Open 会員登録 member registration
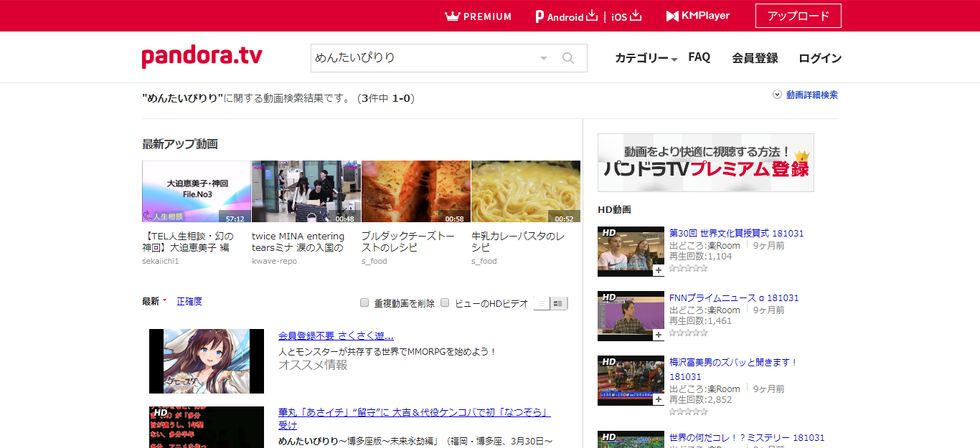 click(x=755, y=58)
